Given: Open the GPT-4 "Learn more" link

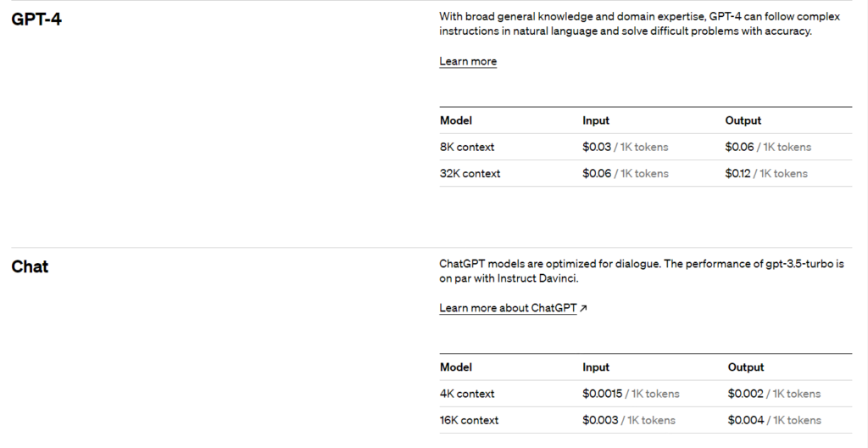Looking at the screenshot, I should 468,61.
